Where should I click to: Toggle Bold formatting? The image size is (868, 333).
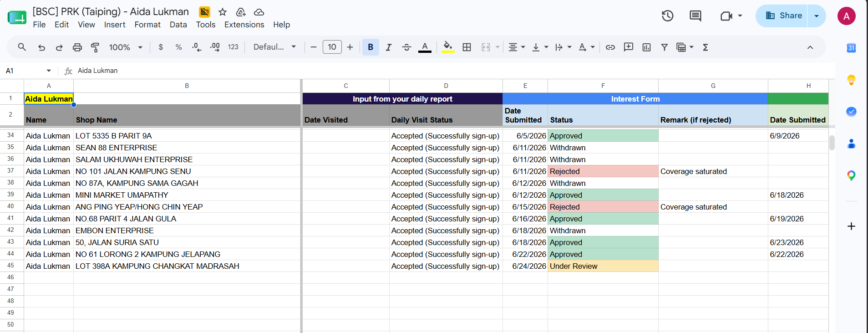point(371,47)
